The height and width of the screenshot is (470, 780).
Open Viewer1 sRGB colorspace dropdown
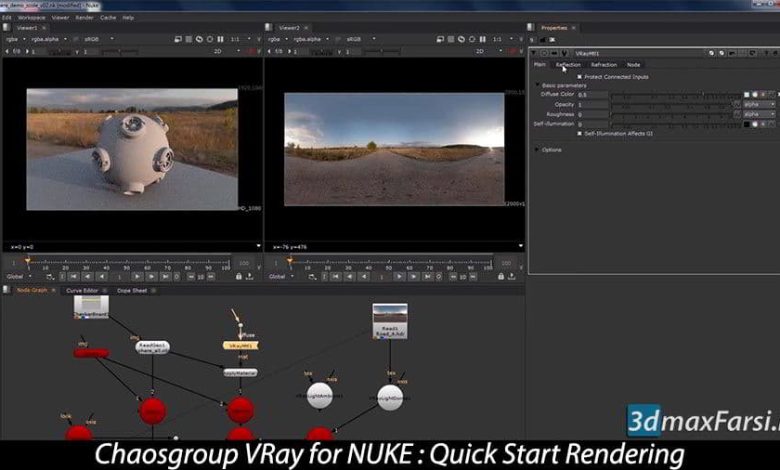(99, 39)
